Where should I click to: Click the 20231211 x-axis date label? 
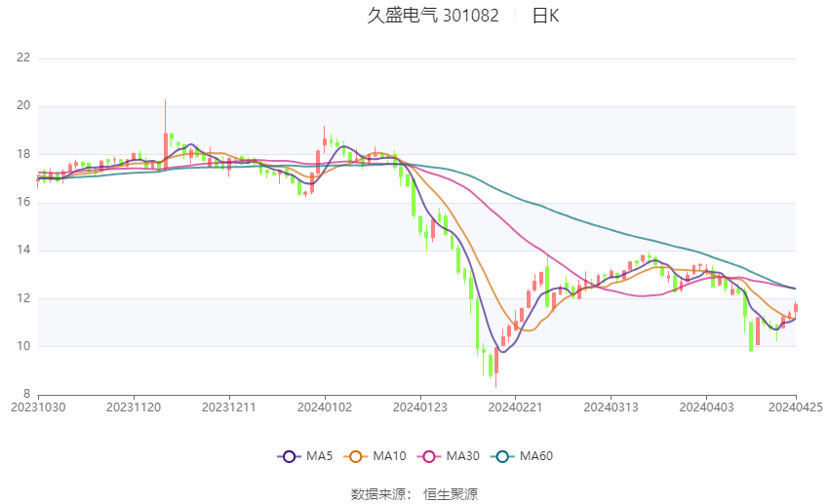pos(229,407)
